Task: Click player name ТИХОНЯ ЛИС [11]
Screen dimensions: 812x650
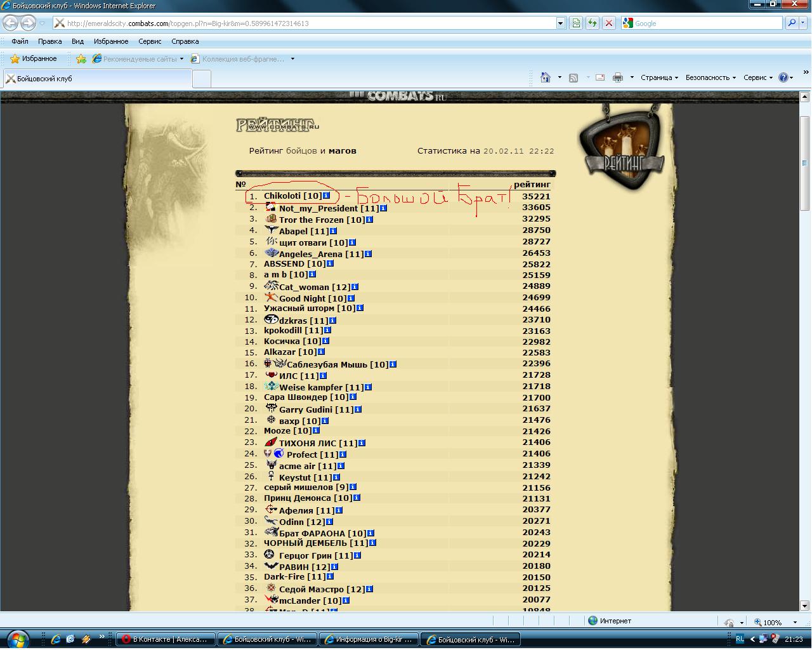Action: coord(318,443)
